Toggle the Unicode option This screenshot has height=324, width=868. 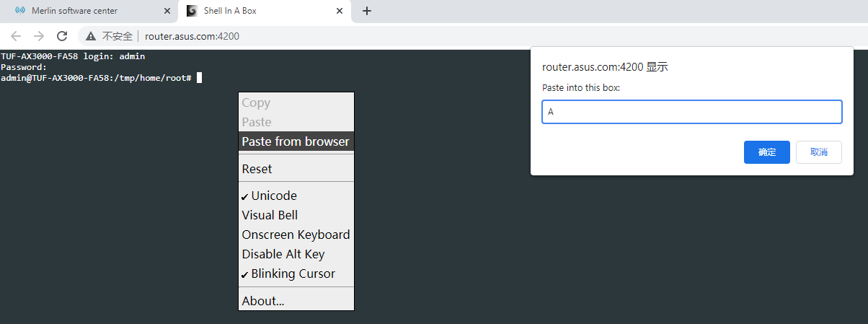tap(296, 196)
